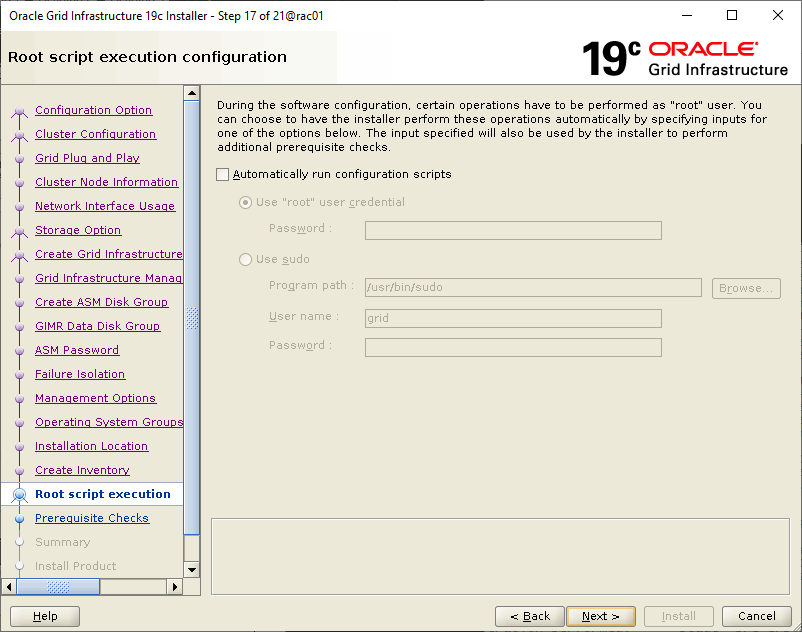Image resolution: width=802 pixels, height=632 pixels.
Task: Open Grid Infrastructure Management step link
Action: pos(109,278)
